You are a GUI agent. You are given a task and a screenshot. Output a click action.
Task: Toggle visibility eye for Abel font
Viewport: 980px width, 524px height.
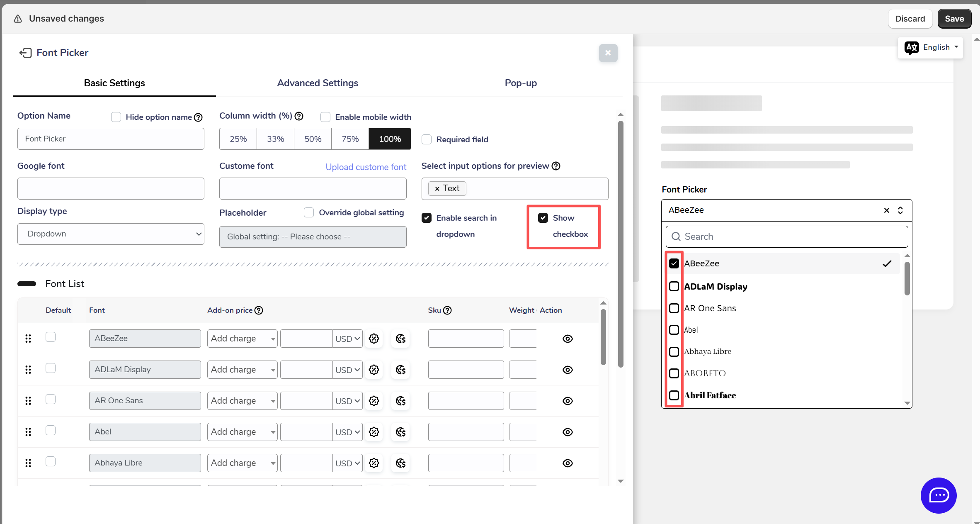click(568, 432)
